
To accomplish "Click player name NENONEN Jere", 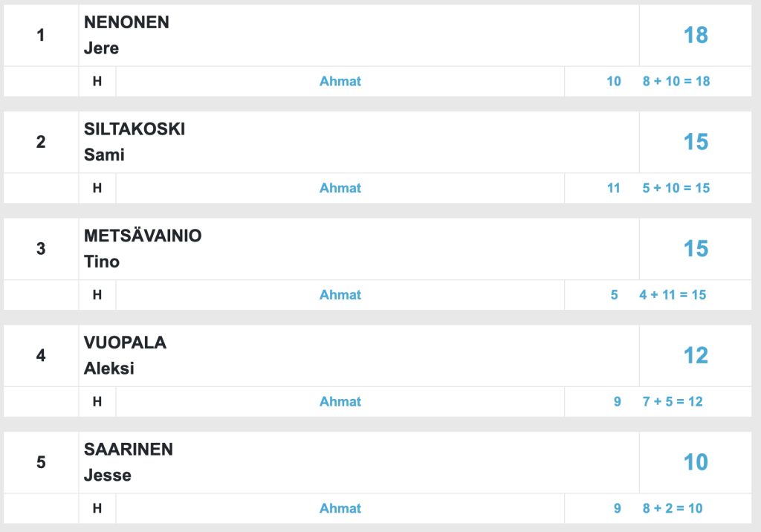I will coord(126,35).
